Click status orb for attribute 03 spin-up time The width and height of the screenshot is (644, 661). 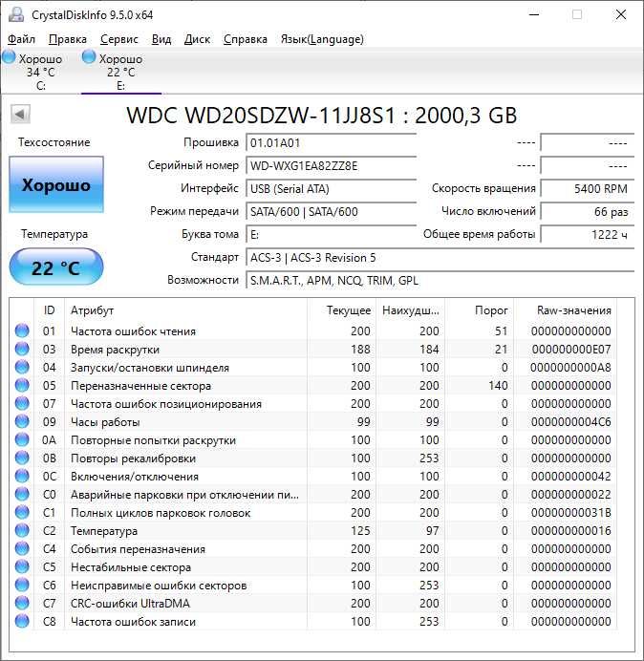point(22,349)
